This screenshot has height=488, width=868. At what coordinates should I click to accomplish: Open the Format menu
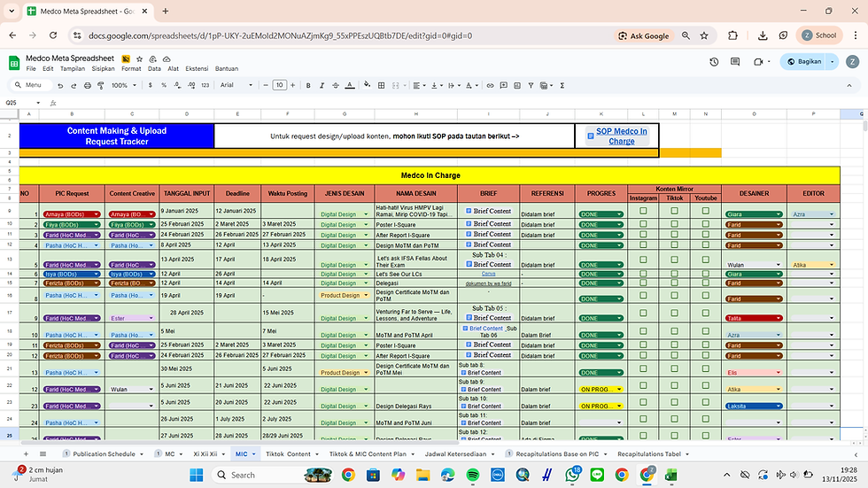click(131, 68)
